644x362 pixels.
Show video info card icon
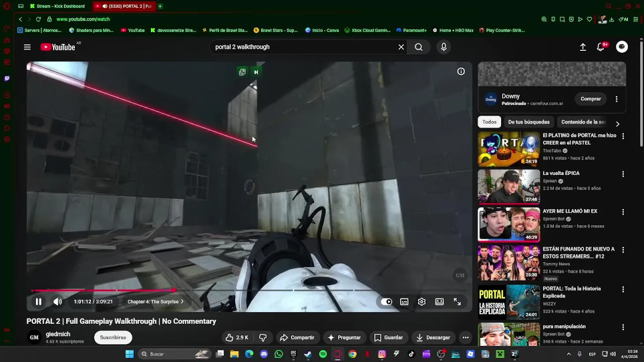click(x=461, y=71)
